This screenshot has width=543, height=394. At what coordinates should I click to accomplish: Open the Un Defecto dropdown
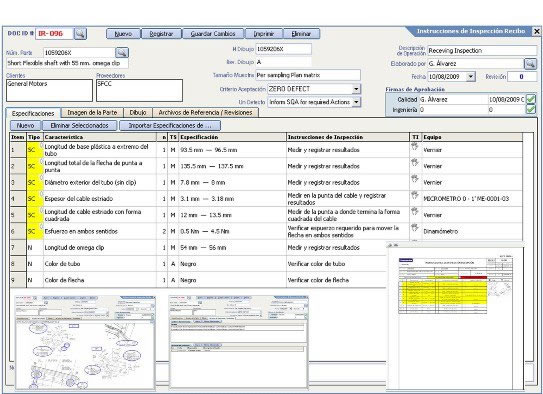point(356,102)
